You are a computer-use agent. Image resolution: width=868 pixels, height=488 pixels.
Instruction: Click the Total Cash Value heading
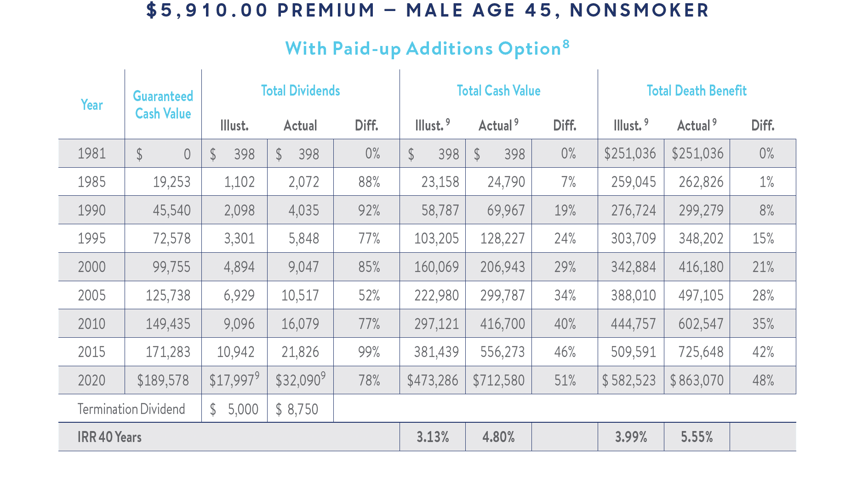click(x=498, y=91)
